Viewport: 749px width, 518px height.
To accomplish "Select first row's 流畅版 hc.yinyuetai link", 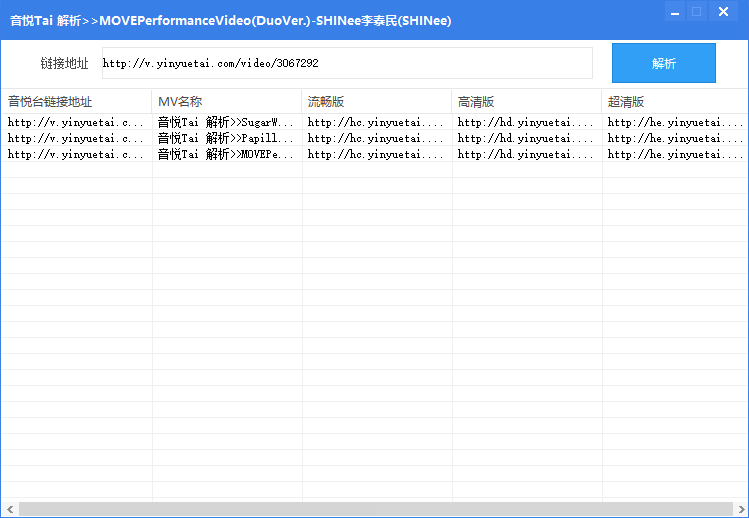I will click(376, 123).
